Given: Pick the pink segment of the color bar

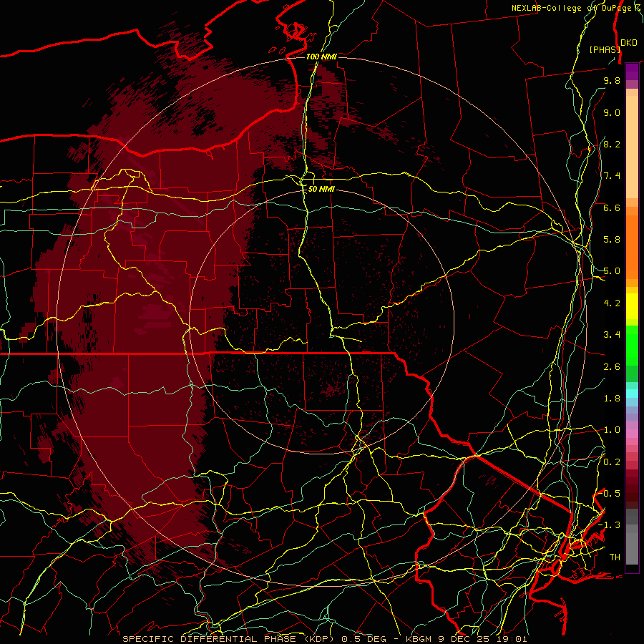Looking at the screenshot, I should point(632,434).
